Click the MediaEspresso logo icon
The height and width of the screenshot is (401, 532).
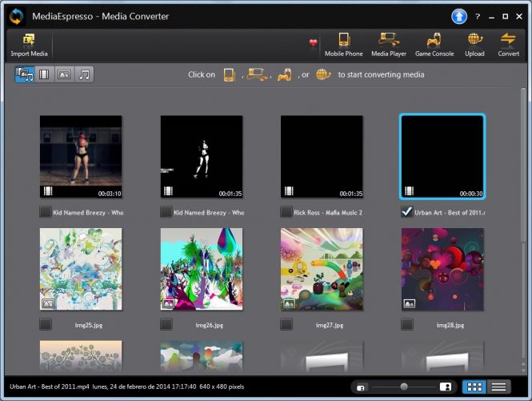16,16
